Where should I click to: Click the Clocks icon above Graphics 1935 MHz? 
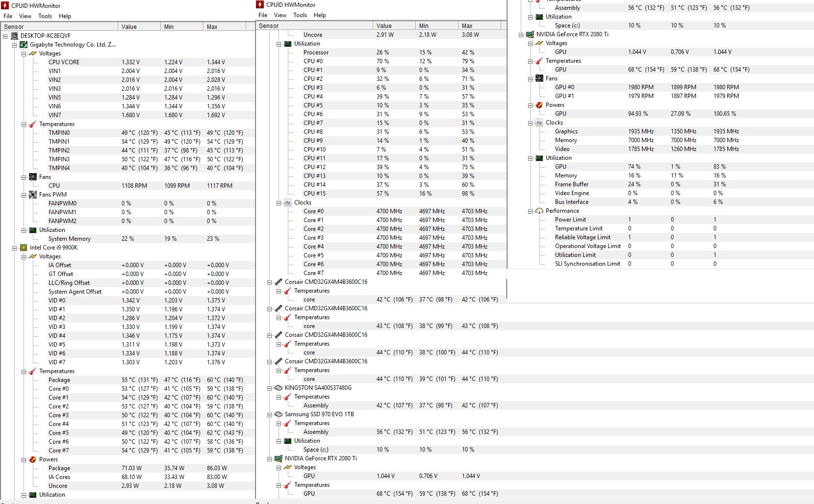pos(539,123)
